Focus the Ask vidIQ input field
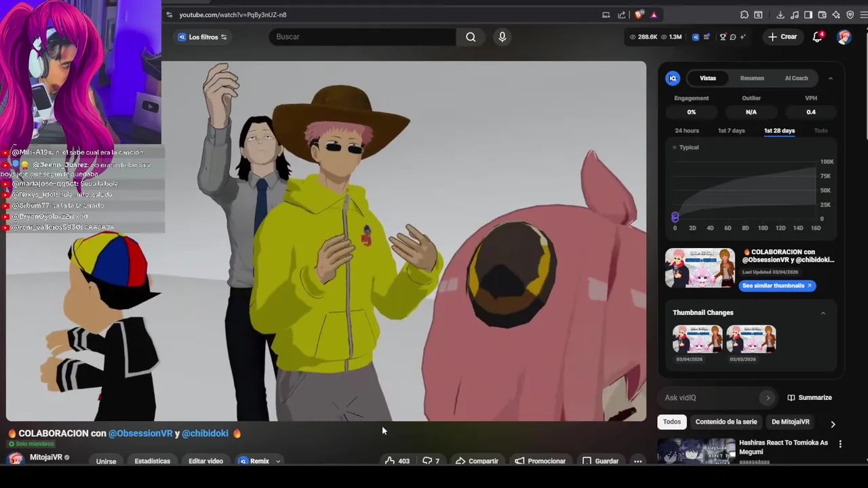Viewport: 868px width, 488px height. 711,398
